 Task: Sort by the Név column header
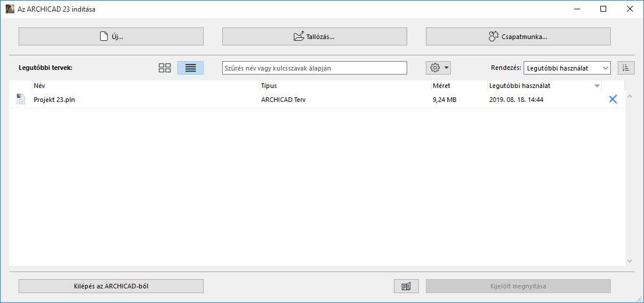coord(146,86)
